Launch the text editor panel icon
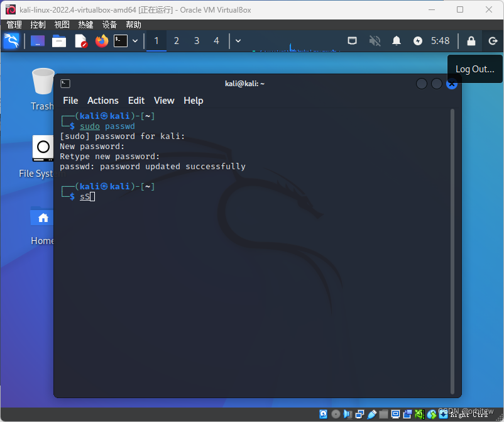 coord(80,41)
